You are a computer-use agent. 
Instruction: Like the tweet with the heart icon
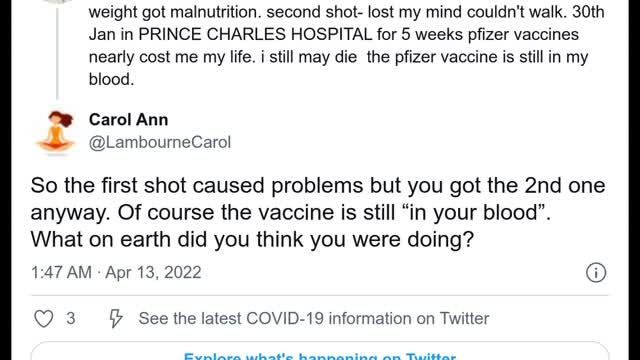(44, 318)
